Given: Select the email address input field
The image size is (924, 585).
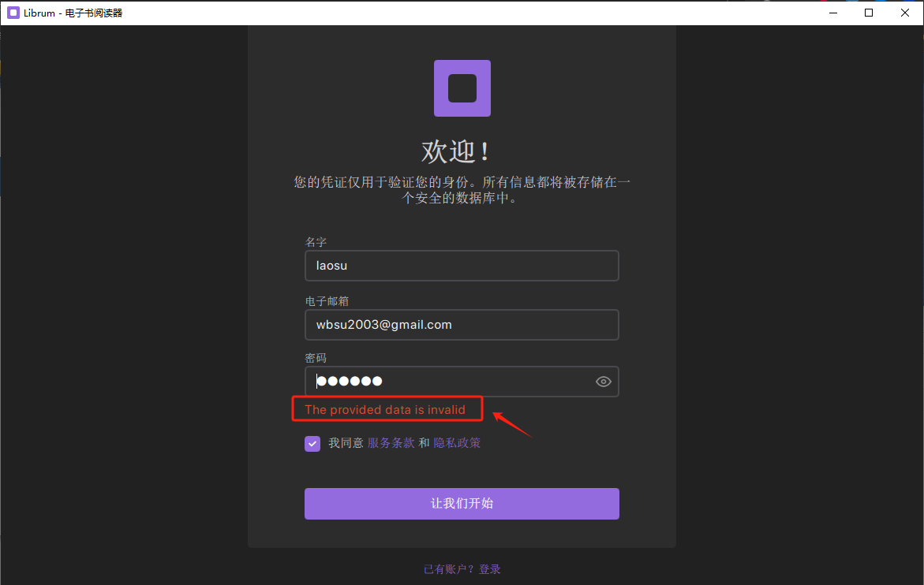Looking at the screenshot, I should click(x=462, y=325).
